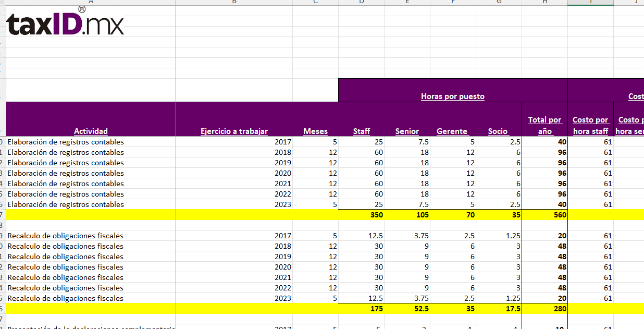This screenshot has height=329, width=644.
Task: Click the "Senior" header cell
Action: tap(407, 131)
